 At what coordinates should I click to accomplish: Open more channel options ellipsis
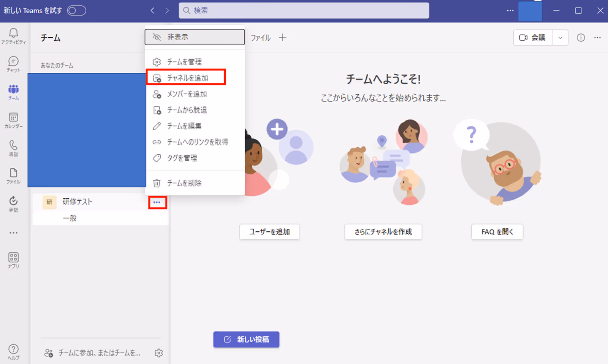tap(597, 38)
